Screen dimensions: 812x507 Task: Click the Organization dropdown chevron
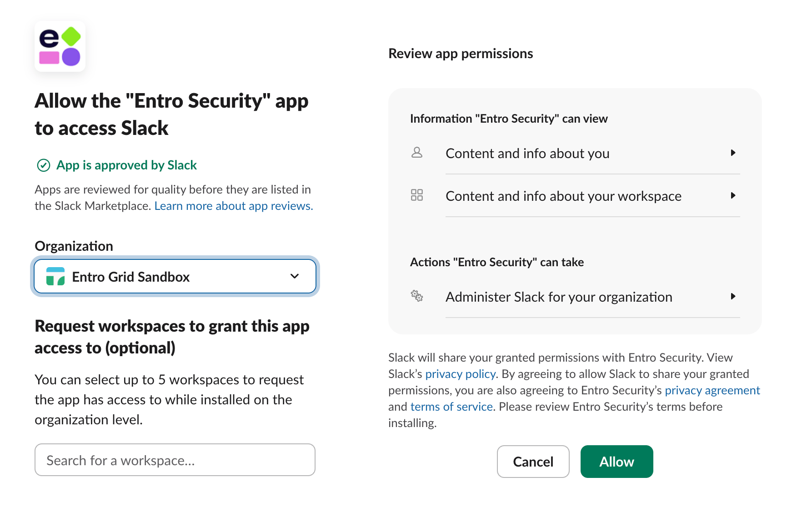pyautogui.click(x=295, y=276)
